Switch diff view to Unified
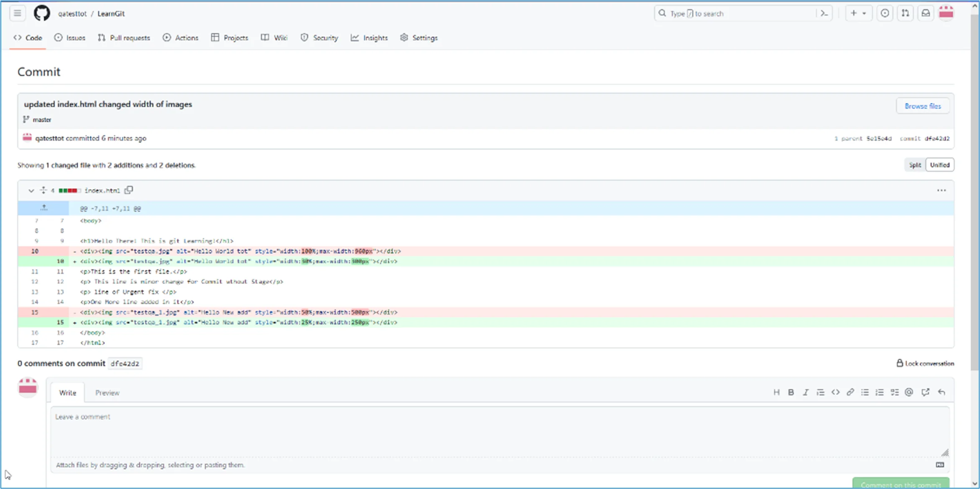Viewport: 980px width, 489px height. 940,165
